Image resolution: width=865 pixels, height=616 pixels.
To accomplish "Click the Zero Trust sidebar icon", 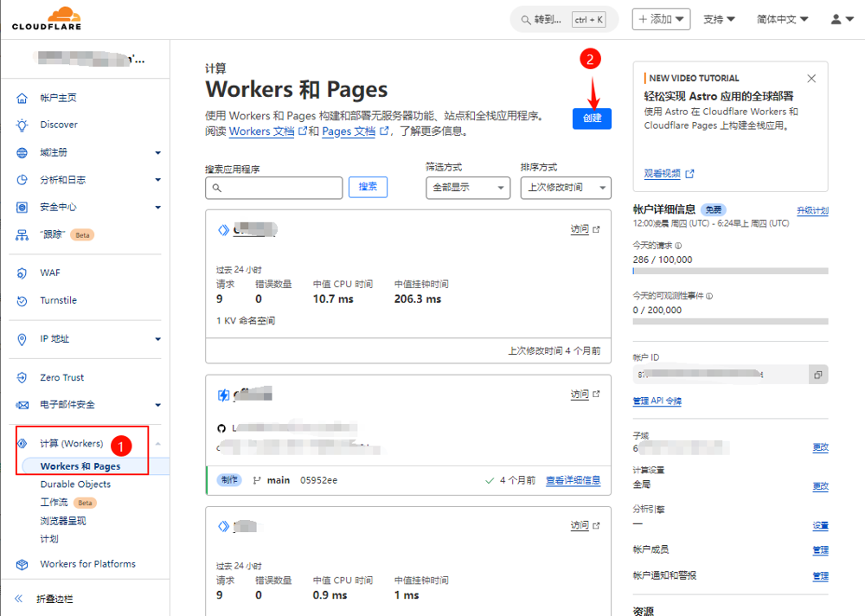I will (22, 378).
